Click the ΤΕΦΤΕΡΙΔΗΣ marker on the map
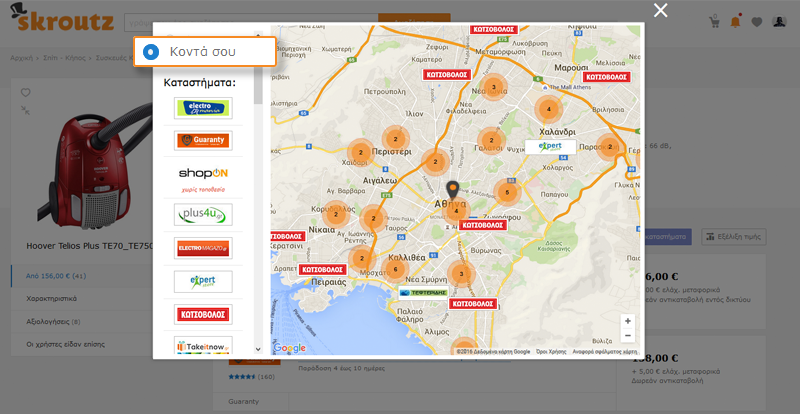 [423, 293]
